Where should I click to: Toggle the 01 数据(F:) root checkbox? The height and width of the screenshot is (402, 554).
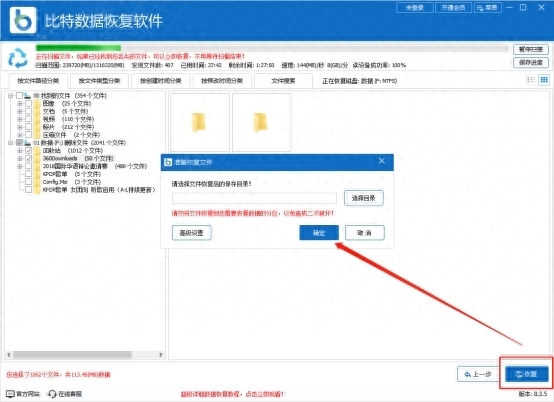tap(19, 143)
